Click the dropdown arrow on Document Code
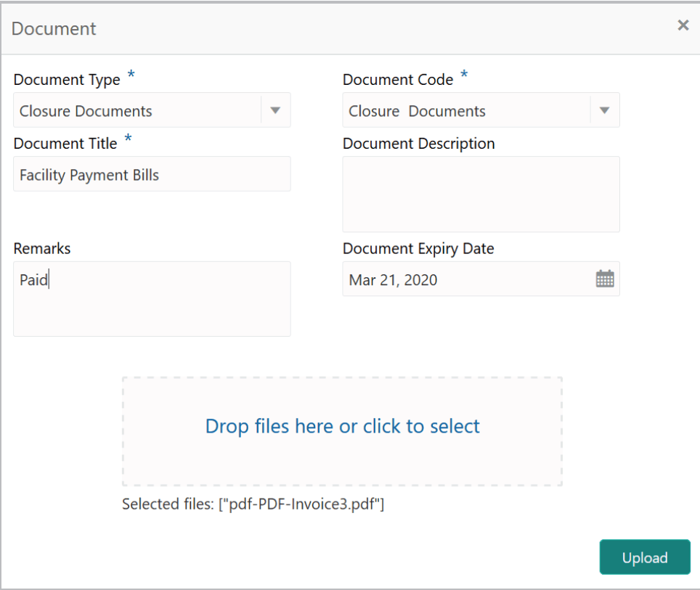This screenshot has height=590, width=700. pyautogui.click(x=604, y=110)
